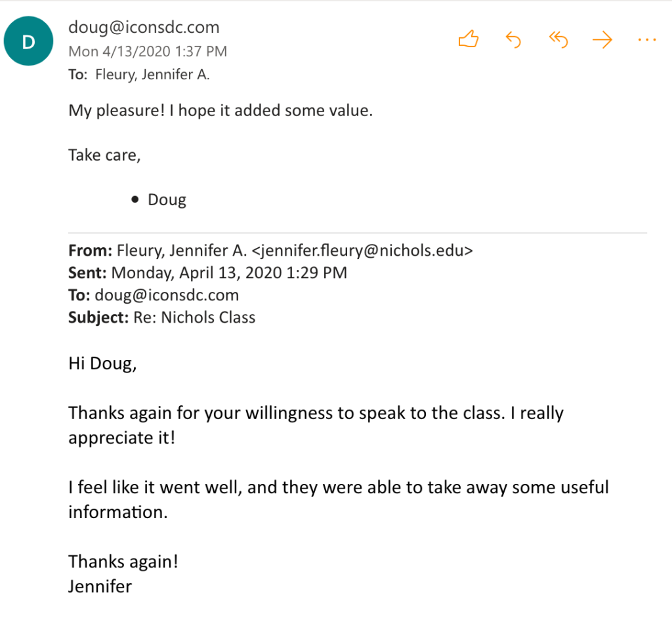The image size is (672, 642).
Task: Click the "Jennifer" signature at the bottom
Action: [100, 586]
